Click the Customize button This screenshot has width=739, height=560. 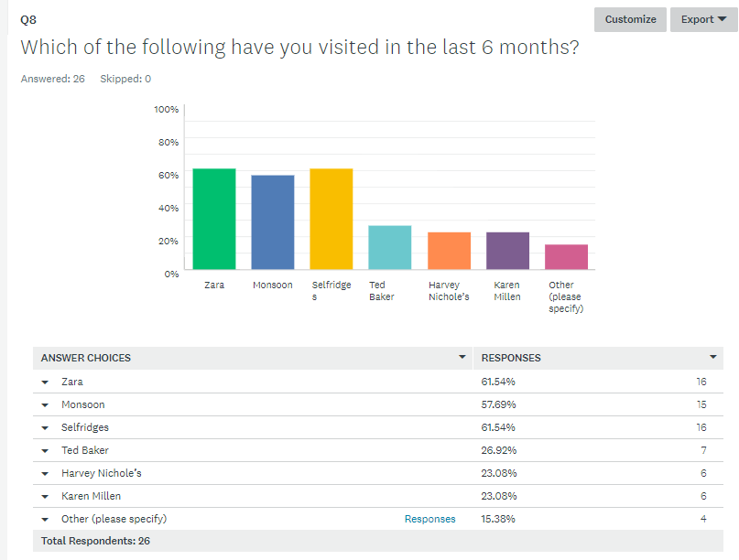pos(629,19)
